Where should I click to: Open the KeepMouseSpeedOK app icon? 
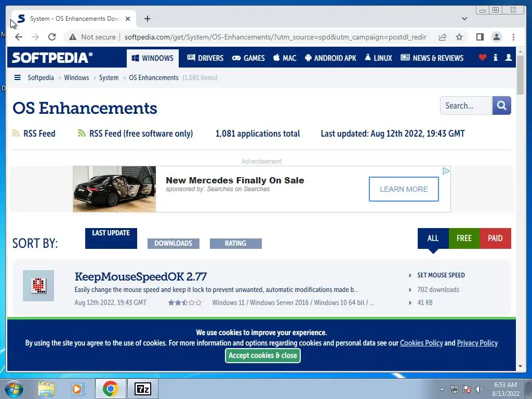tap(38, 286)
